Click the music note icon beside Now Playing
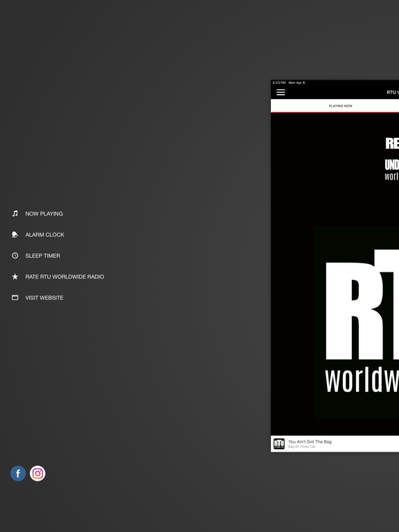Viewport: 399px width, 532px height. coord(15,213)
